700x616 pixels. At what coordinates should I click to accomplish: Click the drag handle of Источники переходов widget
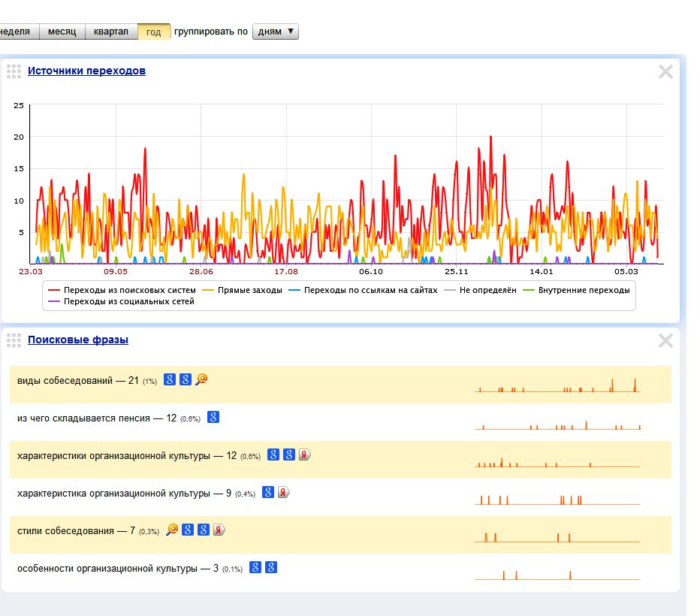tap(14, 71)
